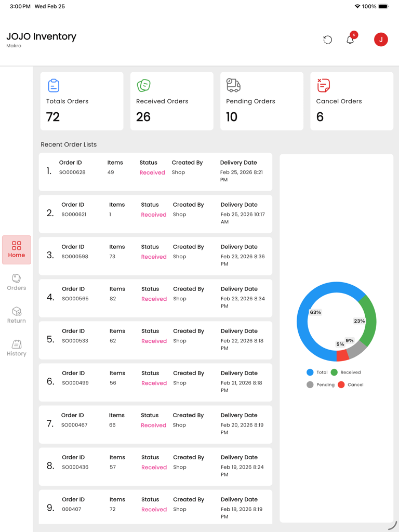Open the Orders sidebar tab
This screenshot has height=532, width=399.
click(x=17, y=283)
